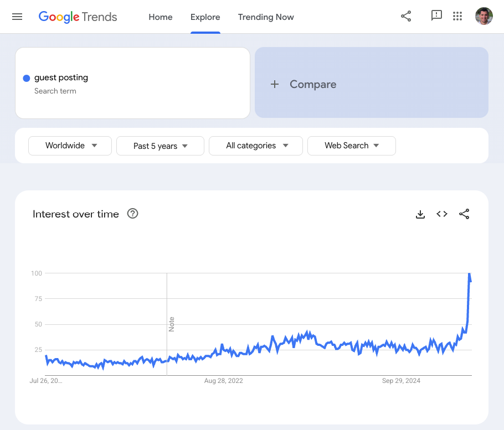This screenshot has height=430, width=504.
Task: Download the interest over time data as CSV
Action: [420, 214]
